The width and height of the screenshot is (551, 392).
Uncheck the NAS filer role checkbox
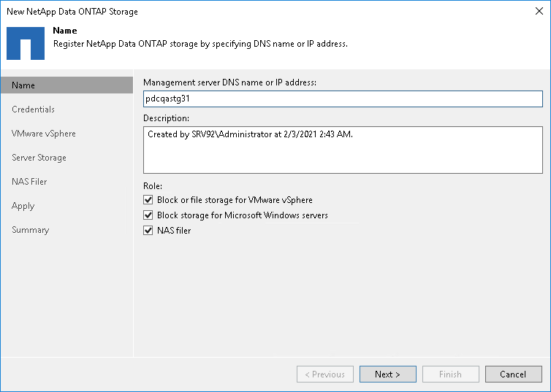point(148,231)
